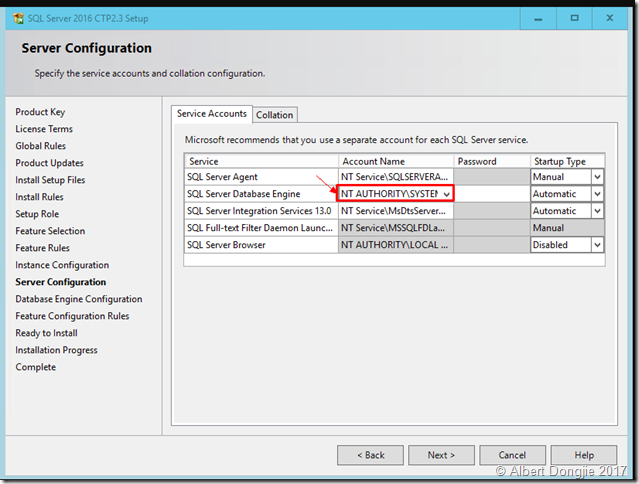Screen dimensions: 639x484
Task: Select Product Key step in sidebar
Action: coord(40,112)
